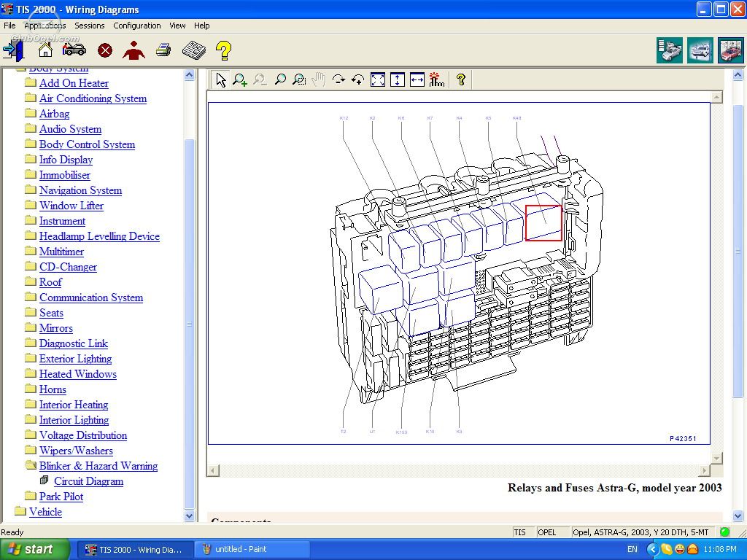Click the tree panel scroll down arrow
Image resolution: width=747 pixels, height=560 pixels.
point(189,516)
